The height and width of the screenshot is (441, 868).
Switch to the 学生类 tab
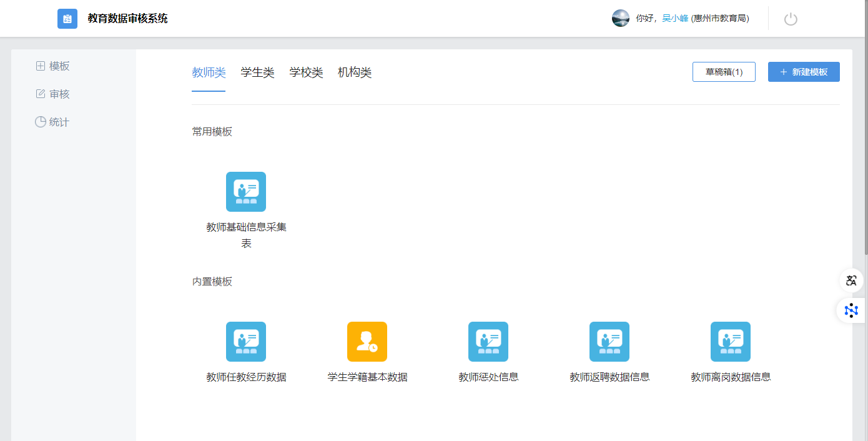[257, 72]
